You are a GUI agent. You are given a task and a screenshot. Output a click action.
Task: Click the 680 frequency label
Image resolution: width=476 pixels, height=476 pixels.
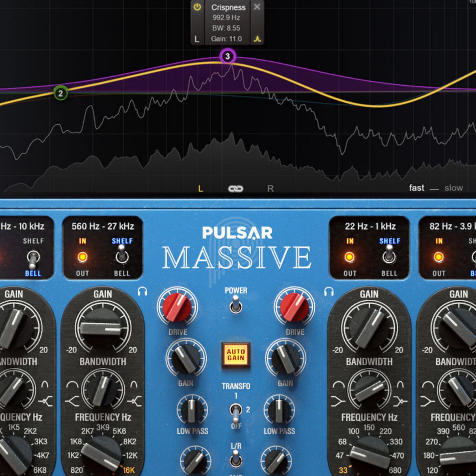[x=395, y=470]
